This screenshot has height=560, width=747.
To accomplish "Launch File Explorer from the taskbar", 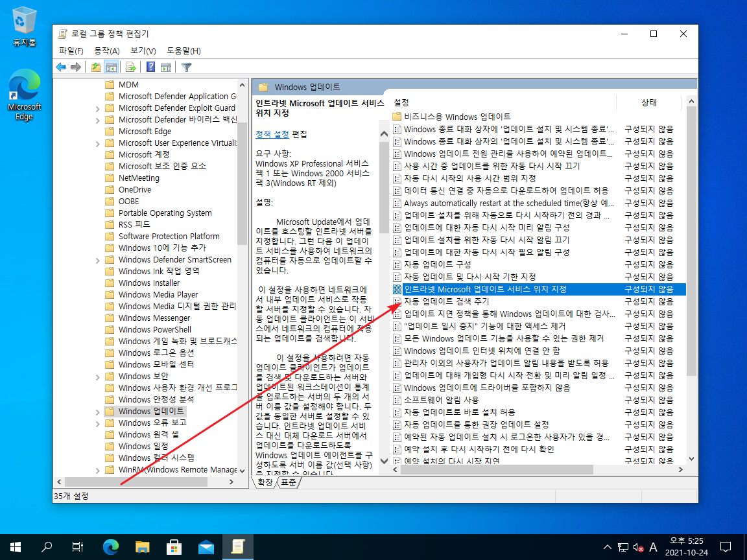I will 143,547.
